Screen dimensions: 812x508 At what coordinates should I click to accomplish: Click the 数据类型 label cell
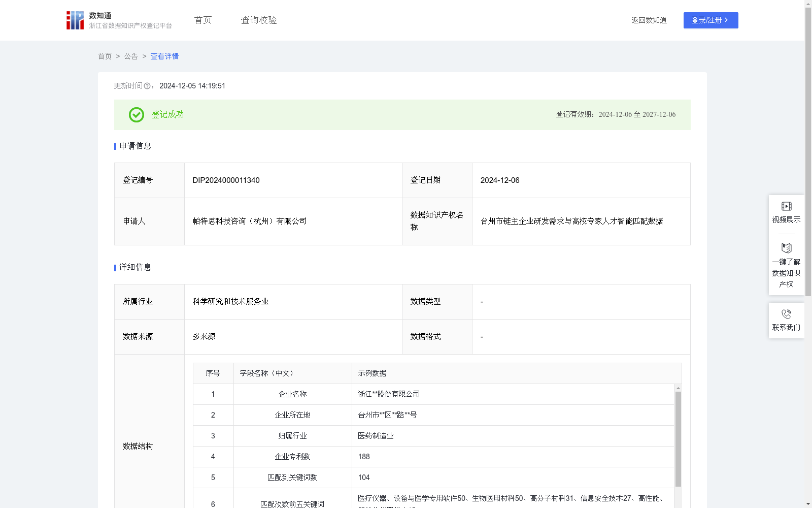click(437, 302)
